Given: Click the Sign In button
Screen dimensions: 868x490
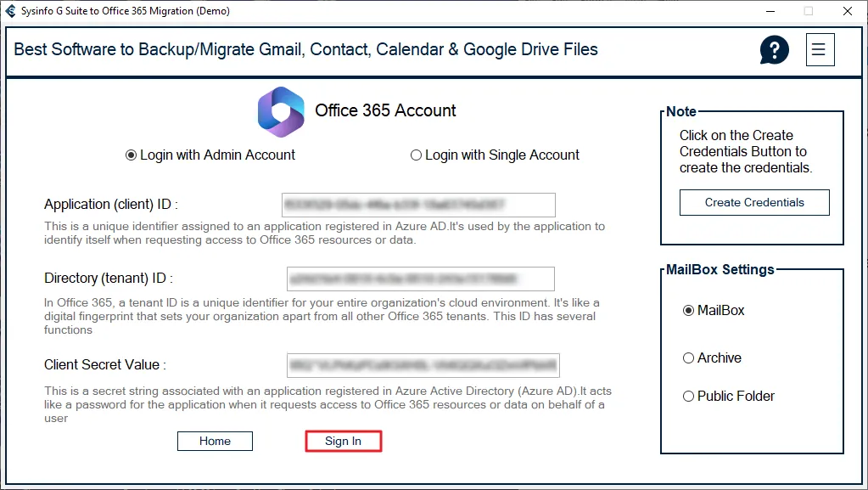Looking at the screenshot, I should pyautogui.click(x=344, y=442).
